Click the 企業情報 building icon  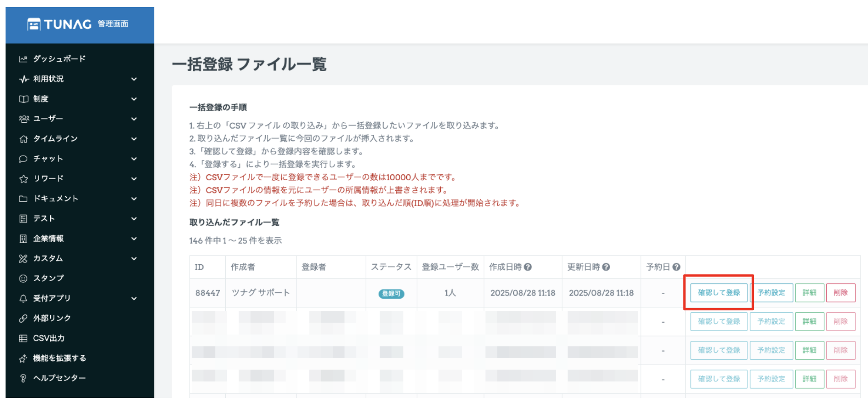[x=23, y=238]
